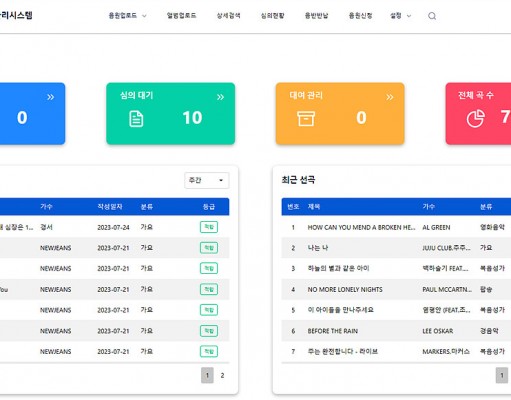Select page 1 beside the page 2 button
This screenshot has width=511, height=400.
pos(207,375)
